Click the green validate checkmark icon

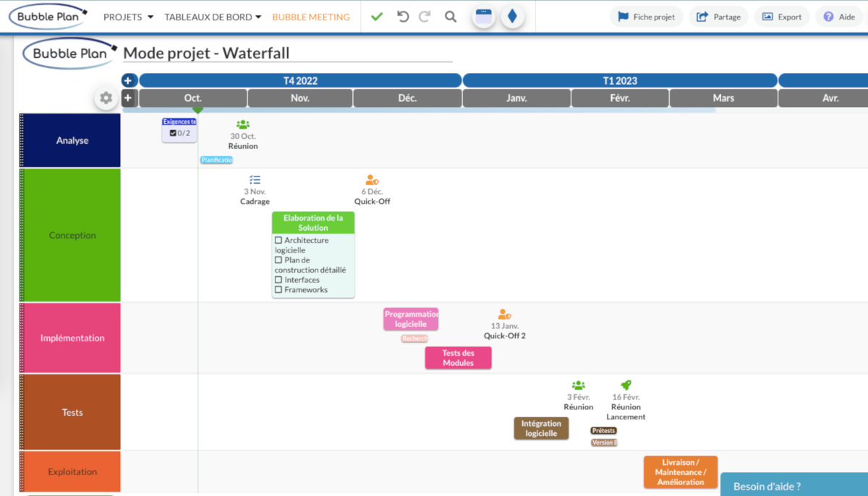377,17
